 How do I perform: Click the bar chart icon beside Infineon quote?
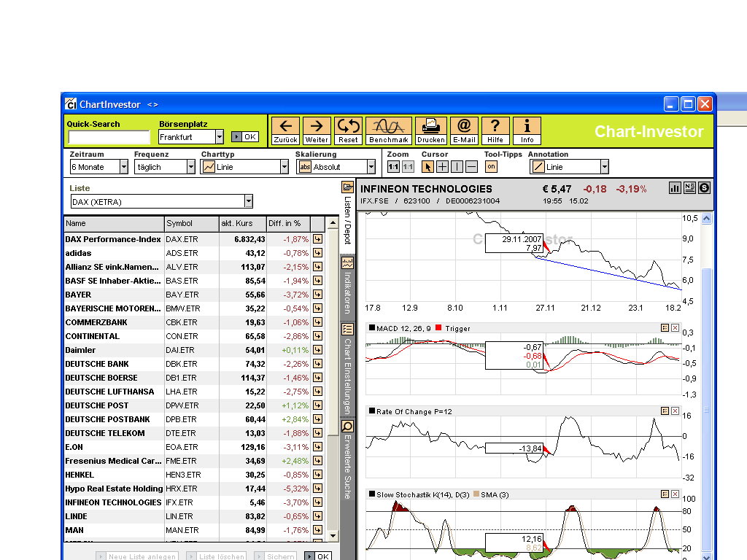[x=674, y=187]
